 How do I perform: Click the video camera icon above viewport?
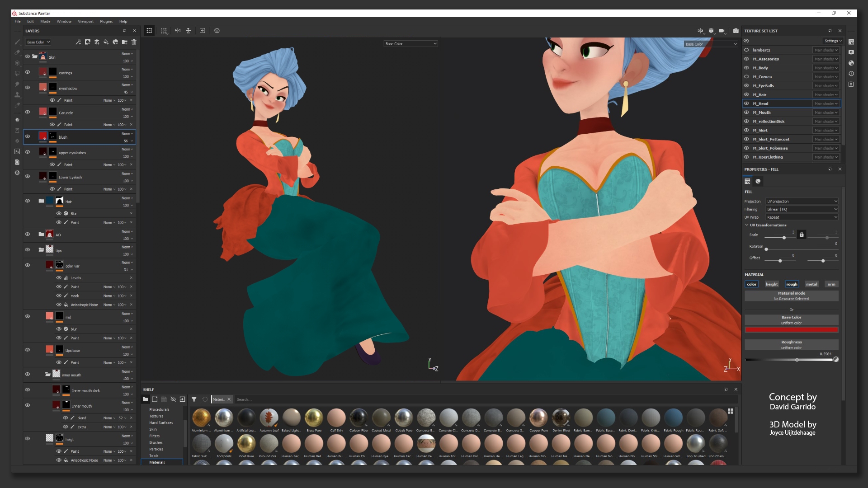tap(722, 31)
